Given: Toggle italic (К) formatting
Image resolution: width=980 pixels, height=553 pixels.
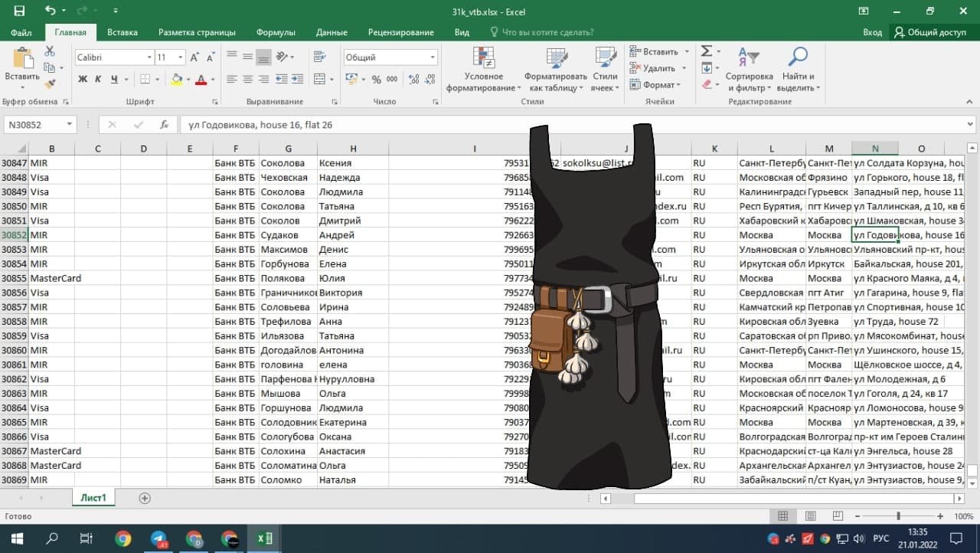Looking at the screenshot, I should click(98, 79).
